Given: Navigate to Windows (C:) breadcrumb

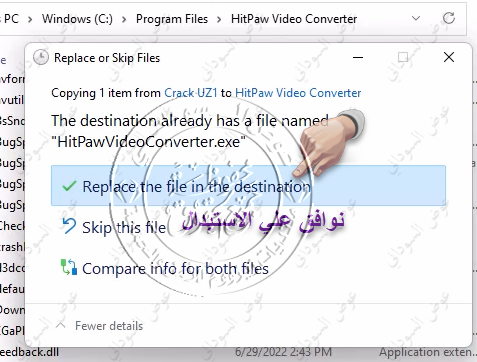Looking at the screenshot, I should (77, 19).
